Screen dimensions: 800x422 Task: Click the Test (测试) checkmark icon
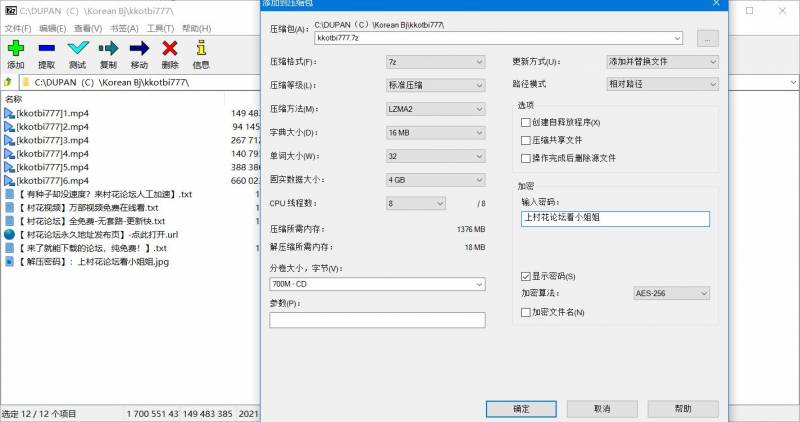pyautogui.click(x=77, y=48)
